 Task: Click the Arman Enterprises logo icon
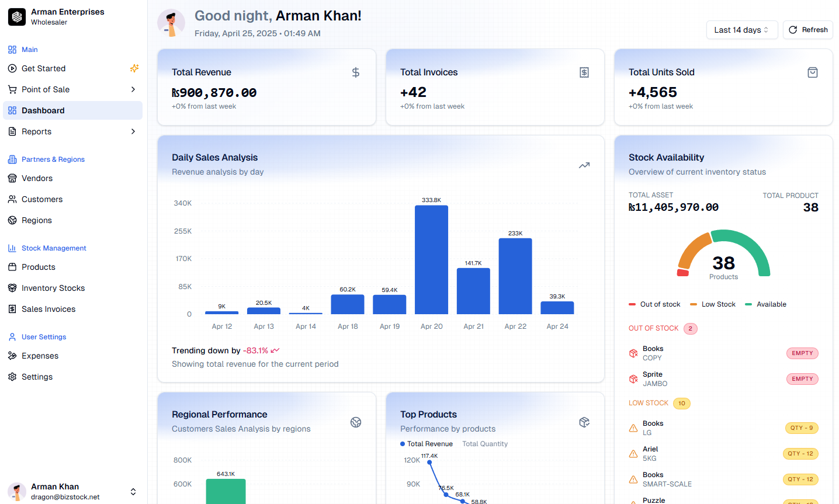coord(17,17)
